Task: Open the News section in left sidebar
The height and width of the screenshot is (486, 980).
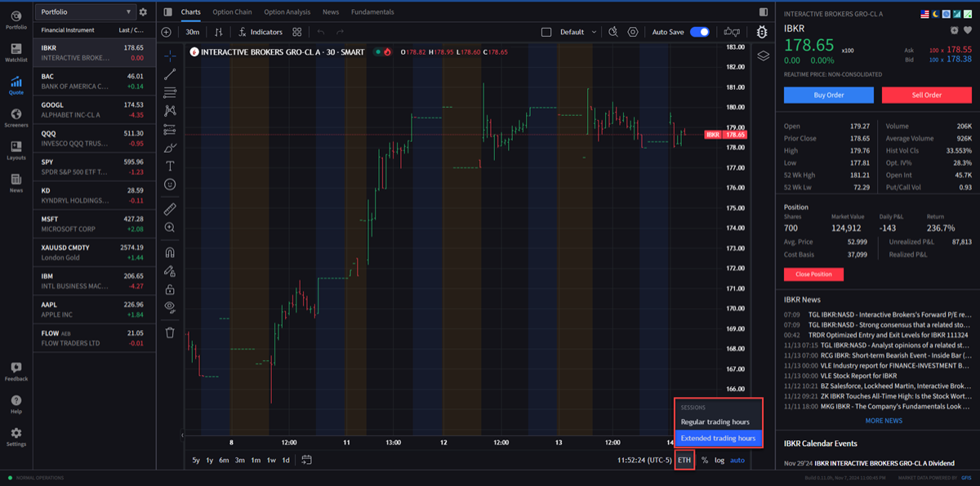Action: [x=16, y=183]
